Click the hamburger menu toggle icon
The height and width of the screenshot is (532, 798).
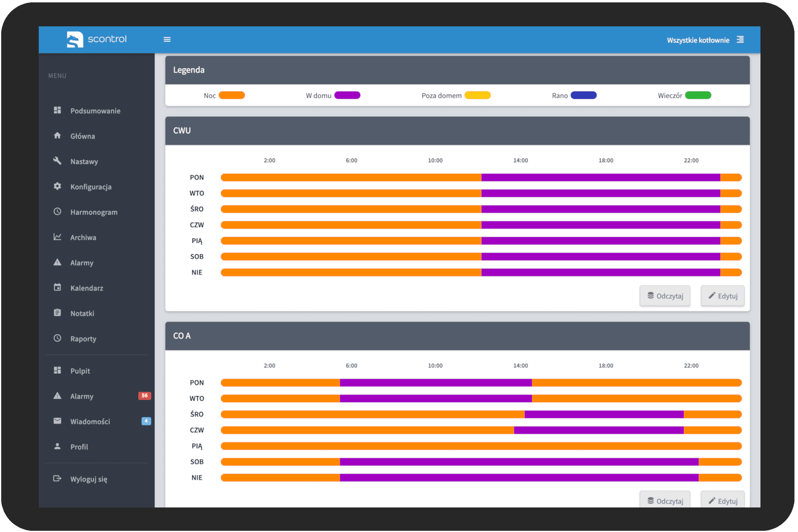(167, 39)
